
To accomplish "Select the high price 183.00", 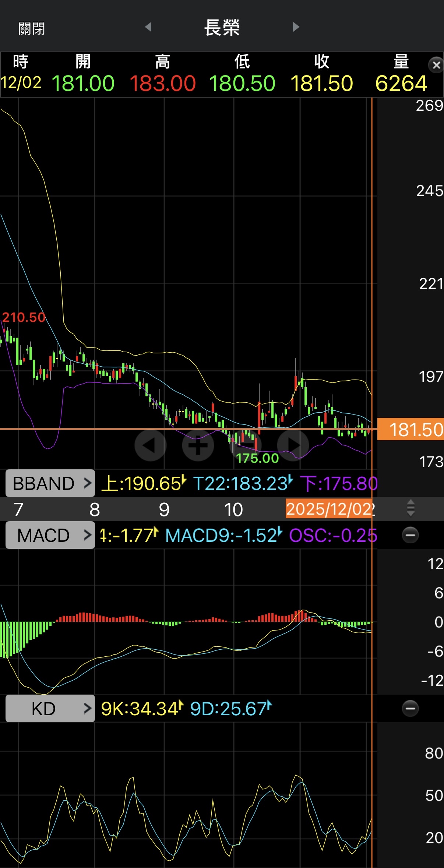I will [162, 83].
